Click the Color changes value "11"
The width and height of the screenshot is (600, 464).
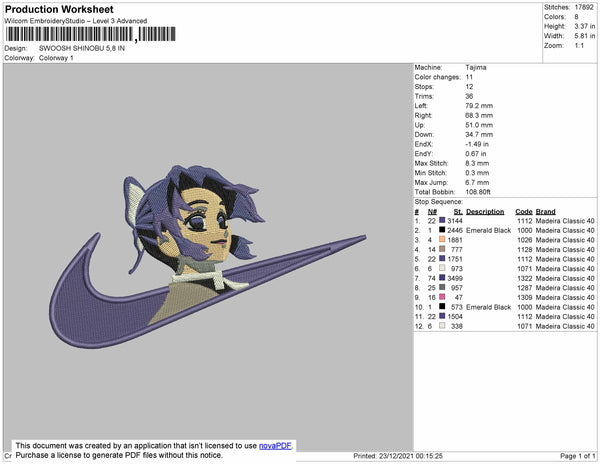tap(469, 77)
